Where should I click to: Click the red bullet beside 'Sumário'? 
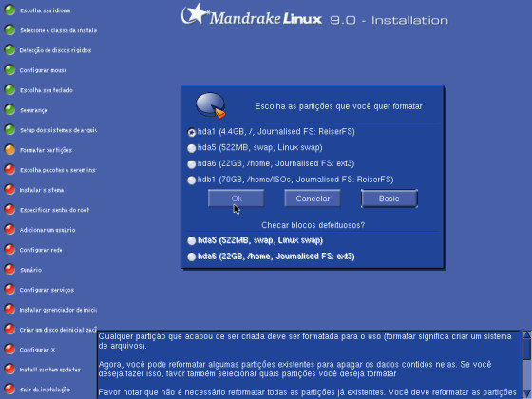9,270
